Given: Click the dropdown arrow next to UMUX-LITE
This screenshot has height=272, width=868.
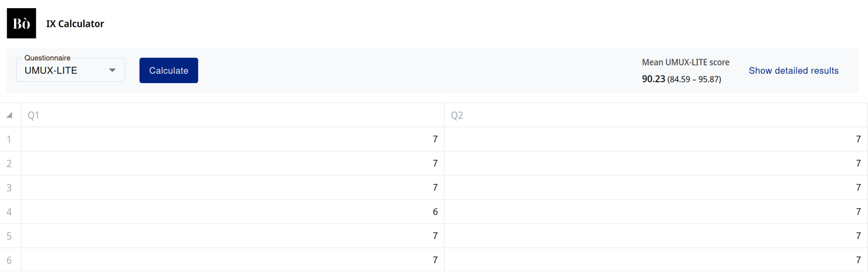Looking at the screenshot, I should [113, 70].
